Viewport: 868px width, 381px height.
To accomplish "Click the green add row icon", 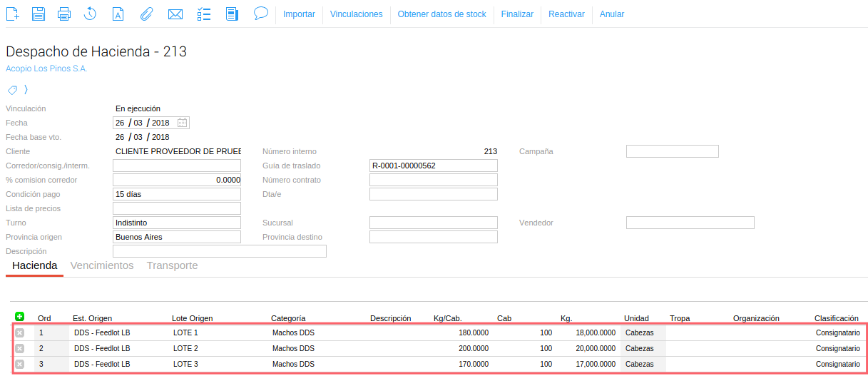I will click(x=19, y=317).
